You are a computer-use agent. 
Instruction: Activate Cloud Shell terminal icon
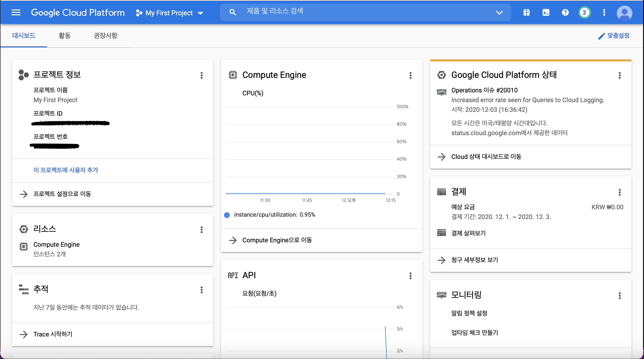click(x=546, y=12)
